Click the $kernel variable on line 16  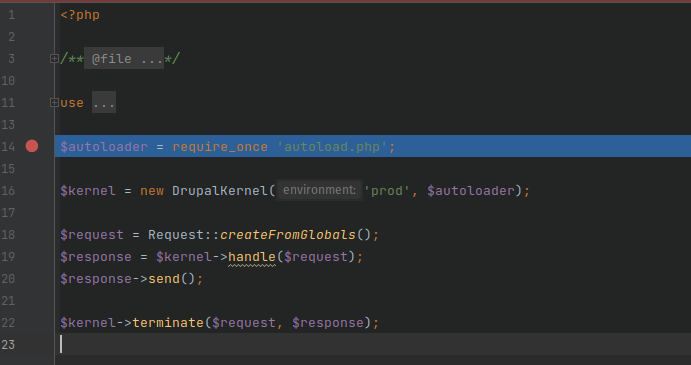[88, 191]
